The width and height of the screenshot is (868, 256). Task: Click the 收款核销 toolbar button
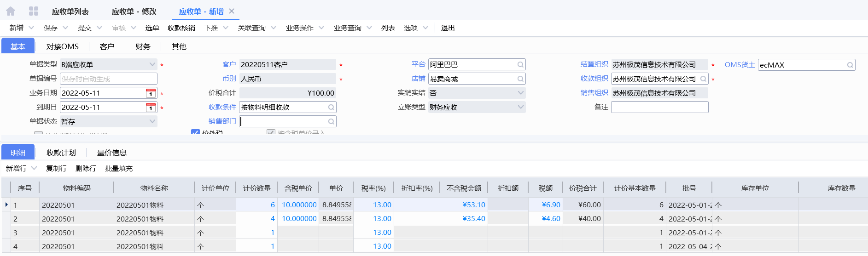tap(181, 28)
